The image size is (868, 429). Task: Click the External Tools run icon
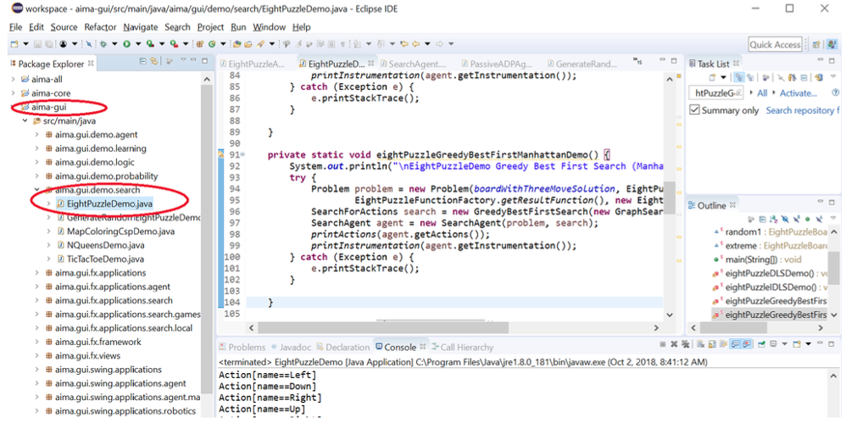click(174, 44)
